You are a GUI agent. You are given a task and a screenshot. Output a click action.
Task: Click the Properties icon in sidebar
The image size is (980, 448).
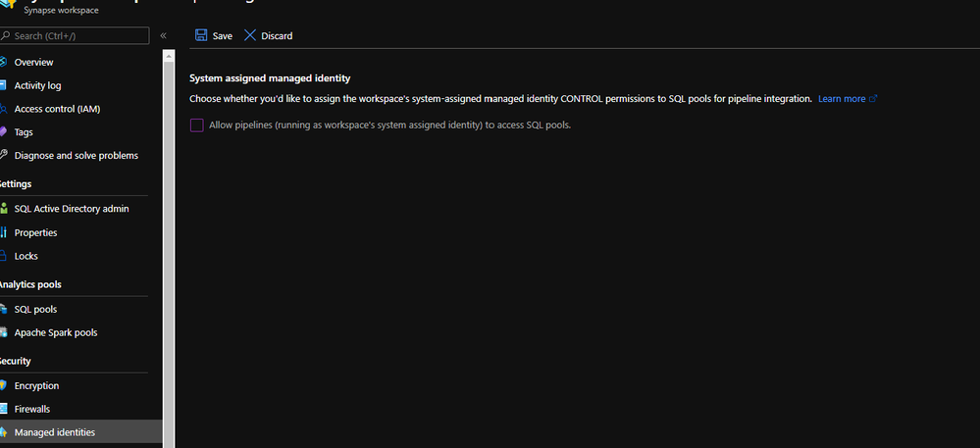(4, 232)
